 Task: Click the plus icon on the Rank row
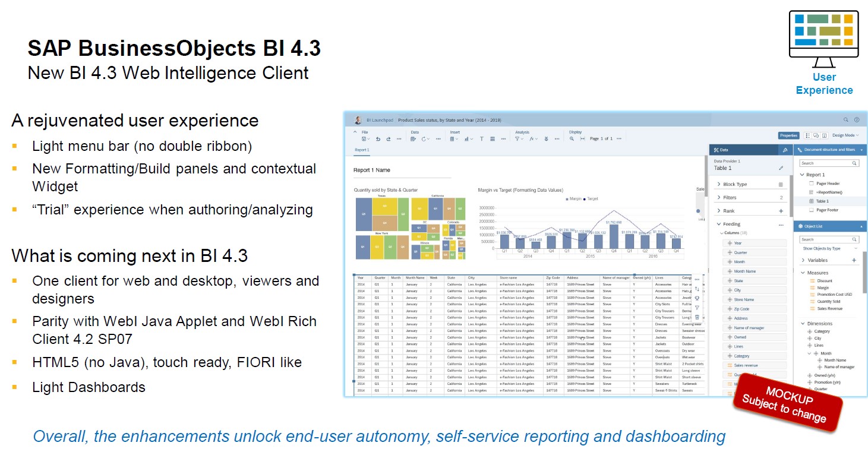click(x=781, y=211)
